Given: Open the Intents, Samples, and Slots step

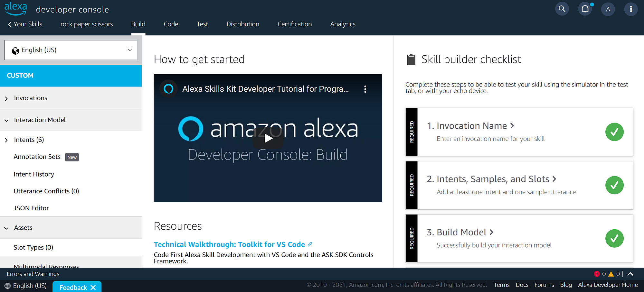Looking at the screenshot, I should click(491, 179).
